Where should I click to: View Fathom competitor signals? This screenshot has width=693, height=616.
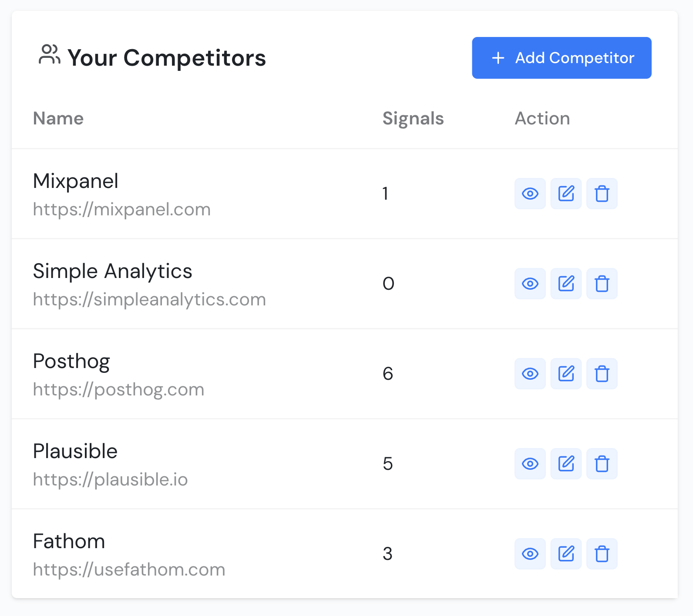point(530,554)
